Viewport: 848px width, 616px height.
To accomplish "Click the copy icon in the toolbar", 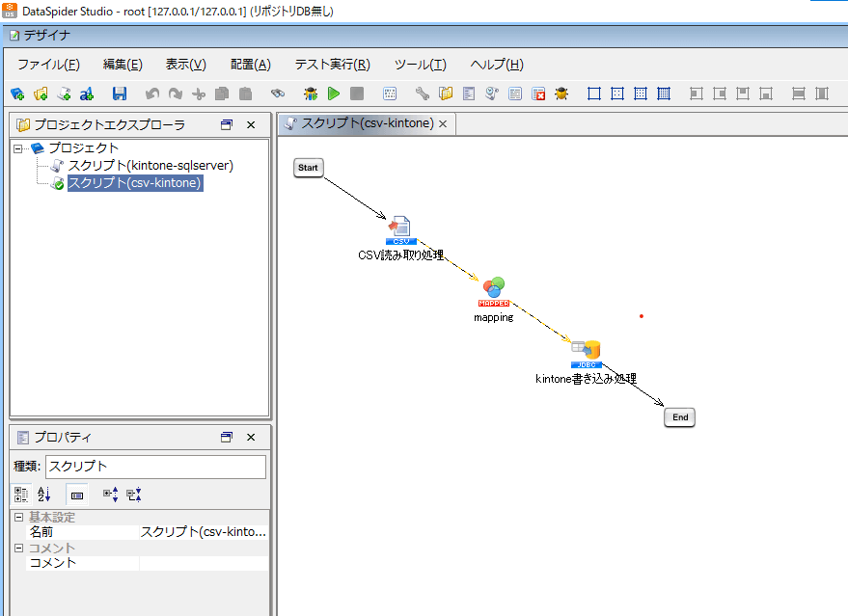I will 222,94.
